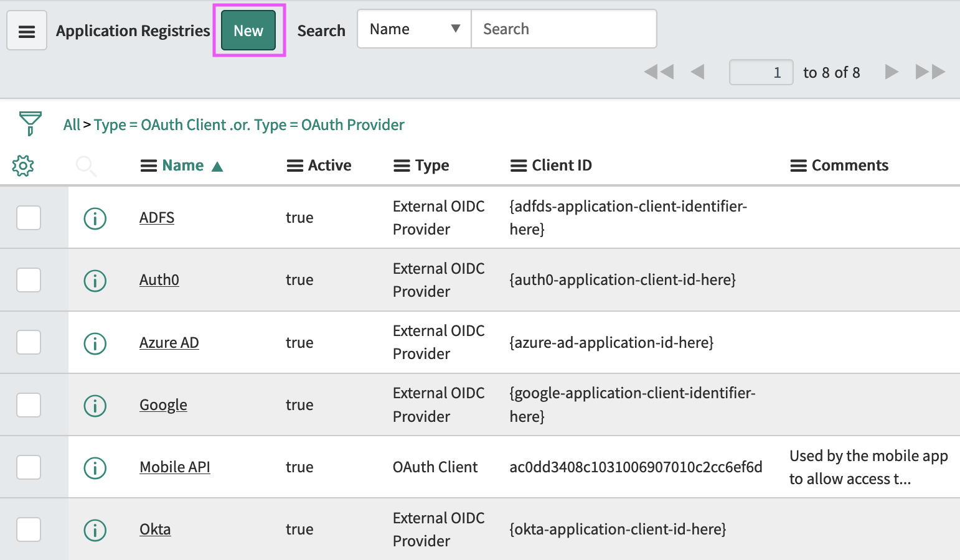Select the ADFS row checkbox
Image resolution: width=960 pixels, height=560 pixels.
click(29, 218)
